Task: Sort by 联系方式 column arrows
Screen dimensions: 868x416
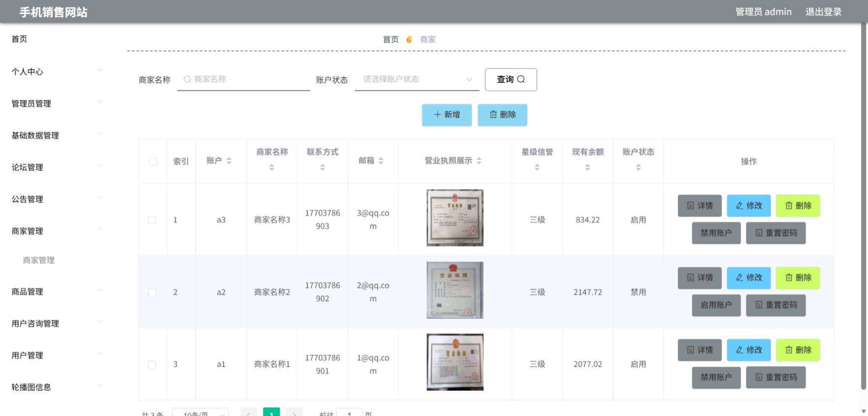Action: [322, 168]
